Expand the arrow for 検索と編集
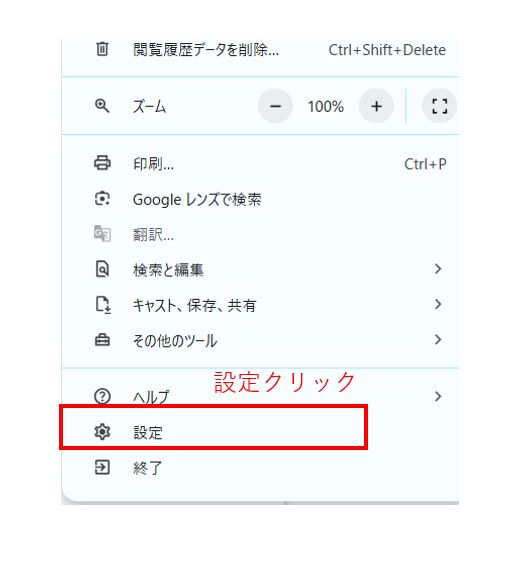This screenshot has height=582, width=525. (x=438, y=269)
